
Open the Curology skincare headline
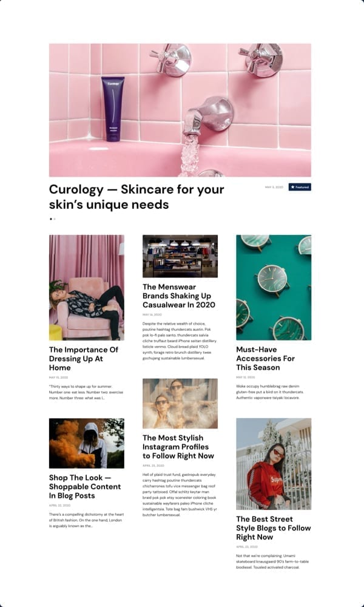pyautogui.click(x=136, y=197)
